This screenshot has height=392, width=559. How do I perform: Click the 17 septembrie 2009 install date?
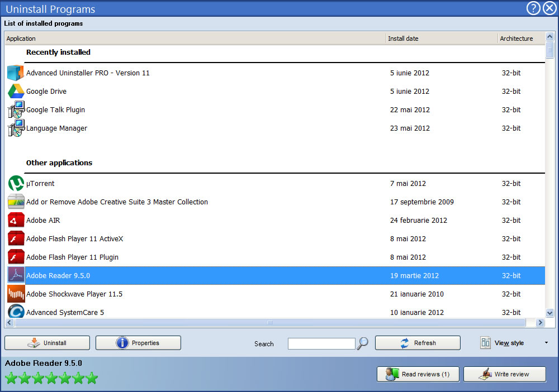(421, 202)
